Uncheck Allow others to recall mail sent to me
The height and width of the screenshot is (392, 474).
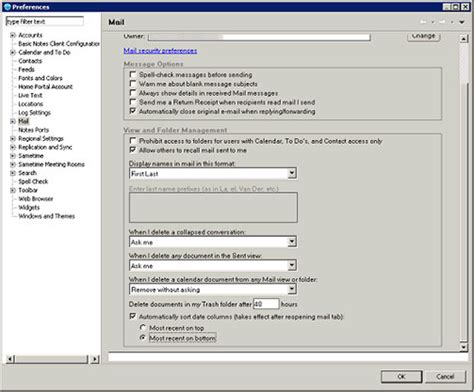[133, 150]
